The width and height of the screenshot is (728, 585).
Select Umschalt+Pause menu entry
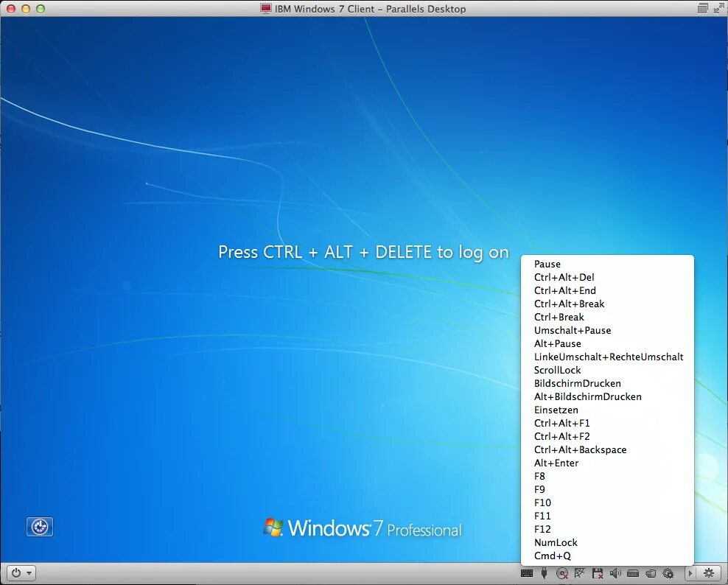coord(607,330)
